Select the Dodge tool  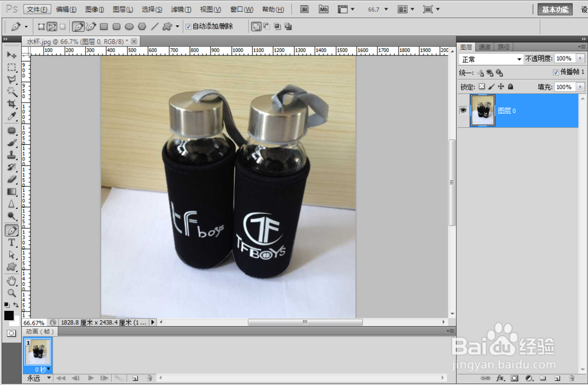tap(12, 216)
